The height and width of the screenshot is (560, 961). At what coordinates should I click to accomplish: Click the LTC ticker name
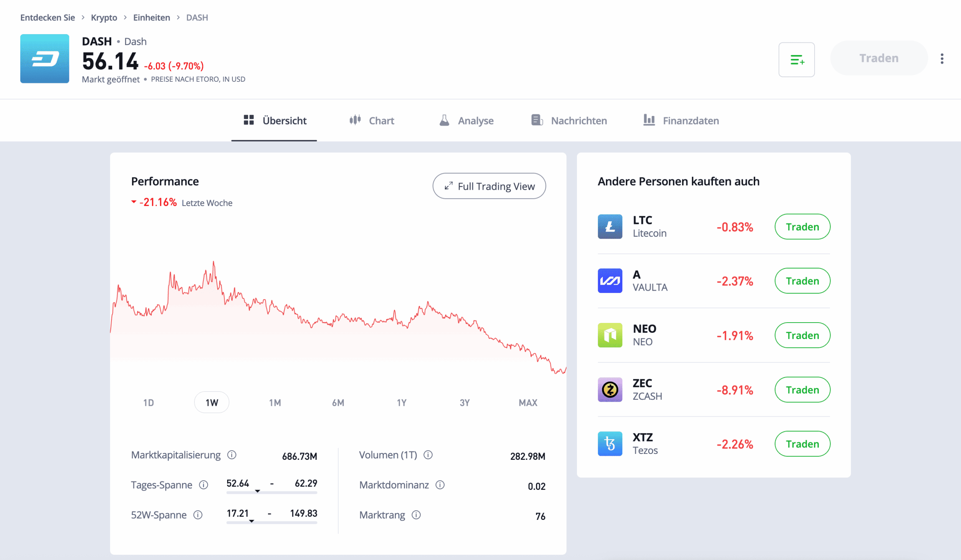pyautogui.click(x=642, y=220)
